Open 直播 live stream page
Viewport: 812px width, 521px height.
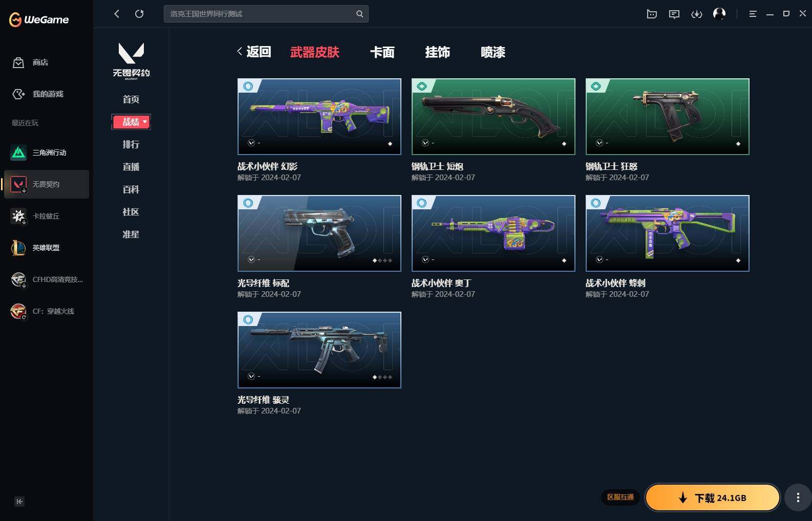(131, 167)
